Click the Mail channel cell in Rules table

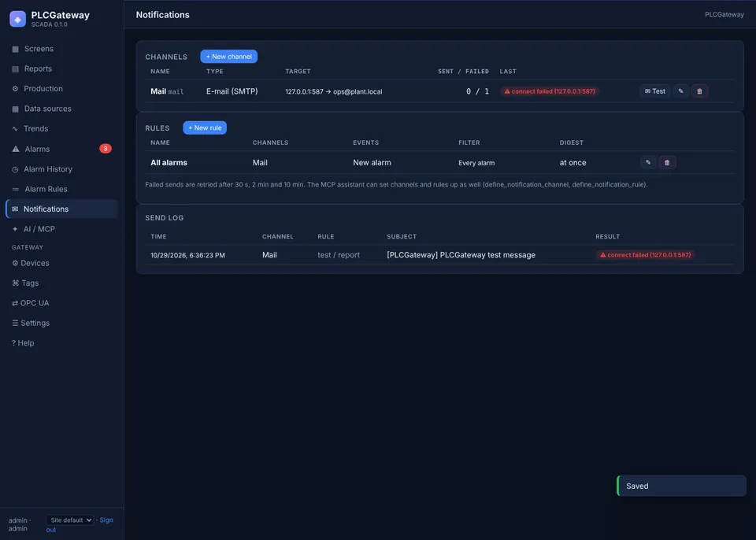click(x=260, y=162)
